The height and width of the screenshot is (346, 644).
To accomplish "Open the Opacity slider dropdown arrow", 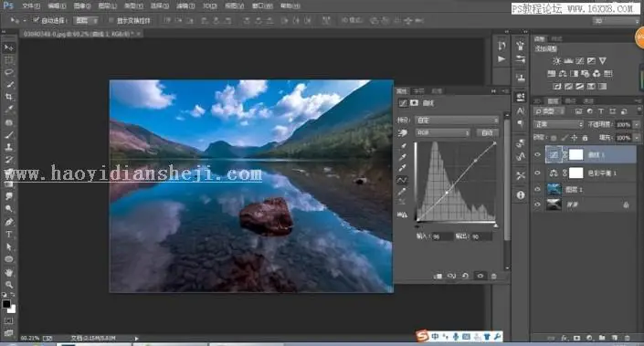I will click(x=637, y=124).
